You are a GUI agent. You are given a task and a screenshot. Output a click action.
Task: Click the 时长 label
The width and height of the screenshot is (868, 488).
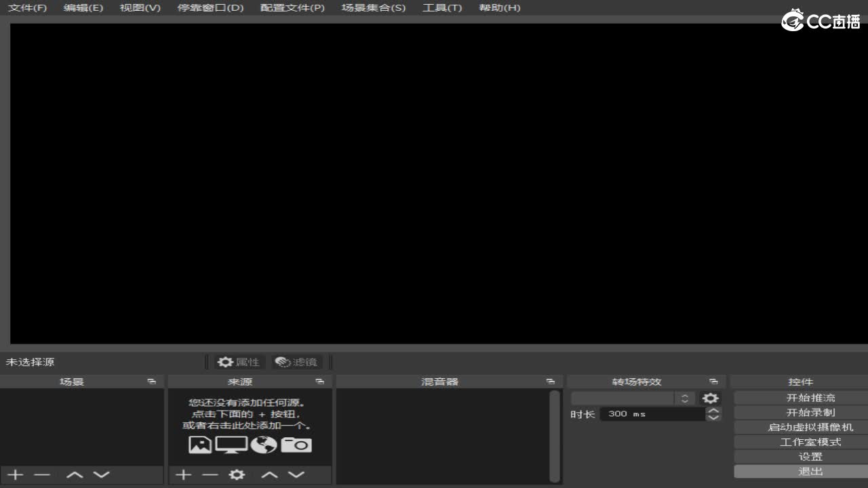583,414
